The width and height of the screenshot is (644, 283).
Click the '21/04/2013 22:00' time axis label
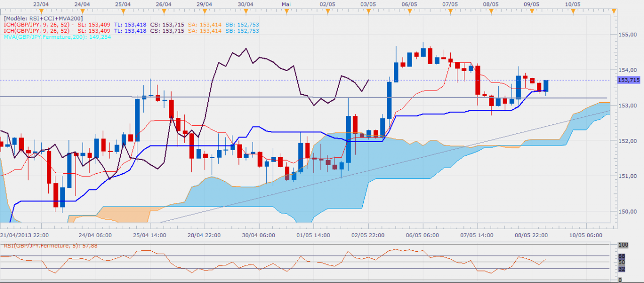click(x=25, y=235)
